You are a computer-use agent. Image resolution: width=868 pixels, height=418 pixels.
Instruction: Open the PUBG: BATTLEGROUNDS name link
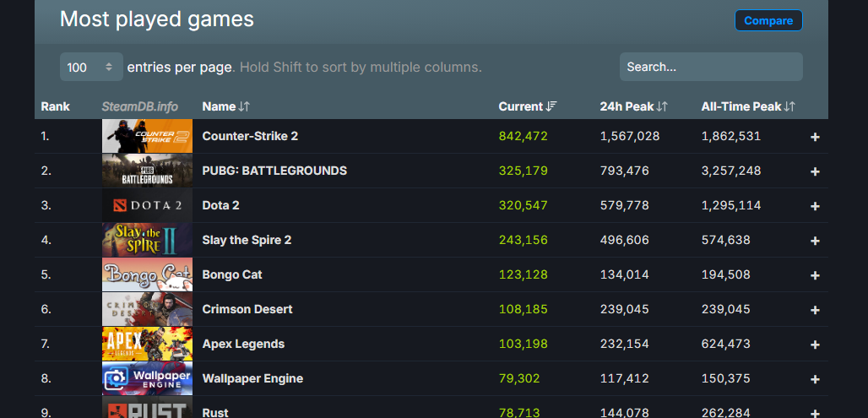[274, 171]
